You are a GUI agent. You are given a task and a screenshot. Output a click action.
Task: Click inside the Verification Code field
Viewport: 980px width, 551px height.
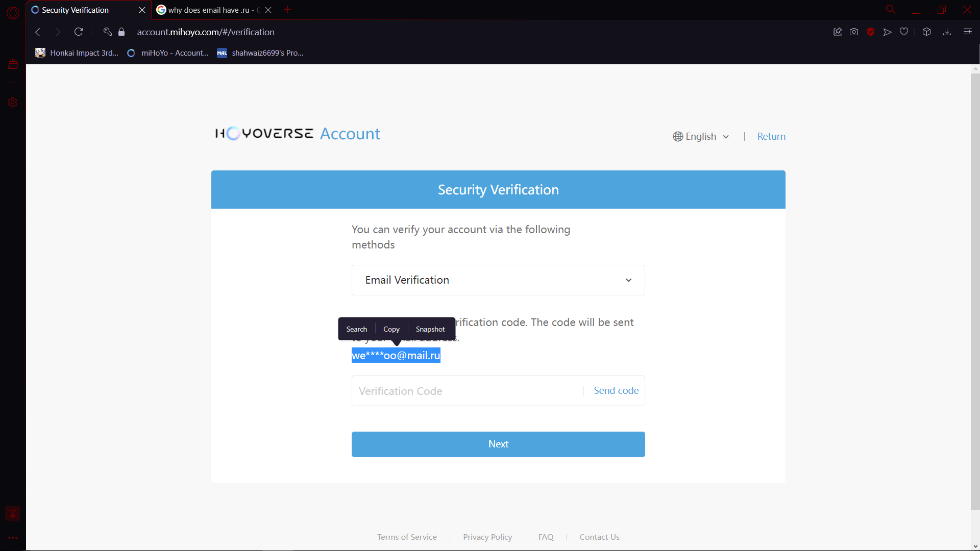click(459, 390)
